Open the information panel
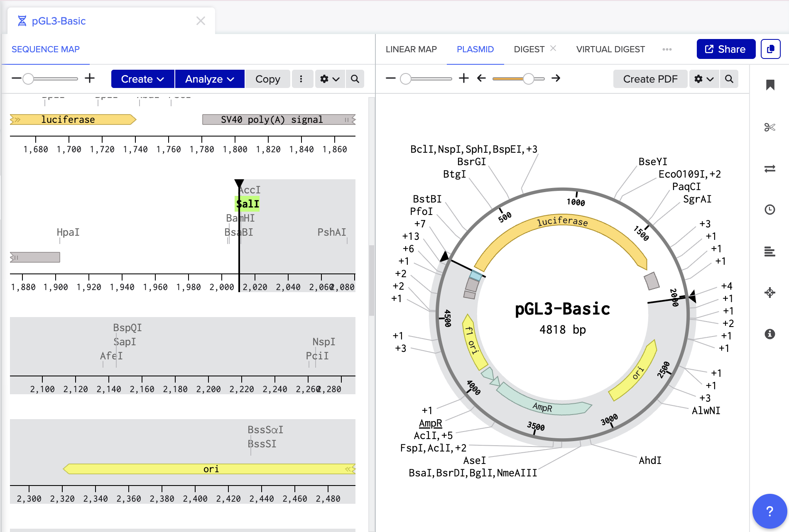 (770, 334)
